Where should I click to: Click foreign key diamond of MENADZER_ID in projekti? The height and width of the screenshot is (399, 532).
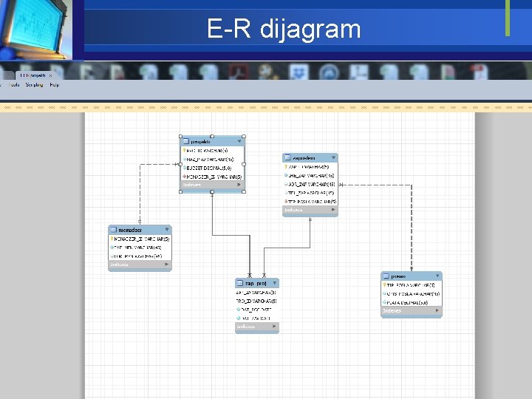(x=184, y=177)
